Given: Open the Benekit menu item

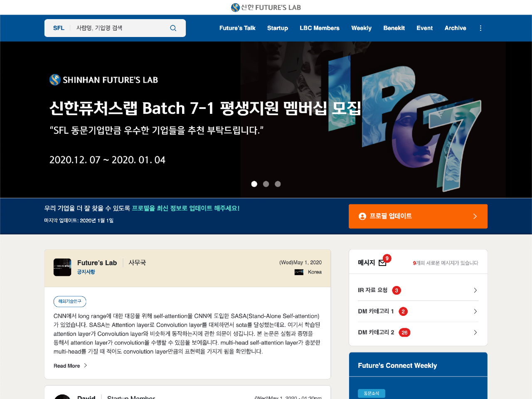Looking at the screenshot, I should [x=394, y=28].
